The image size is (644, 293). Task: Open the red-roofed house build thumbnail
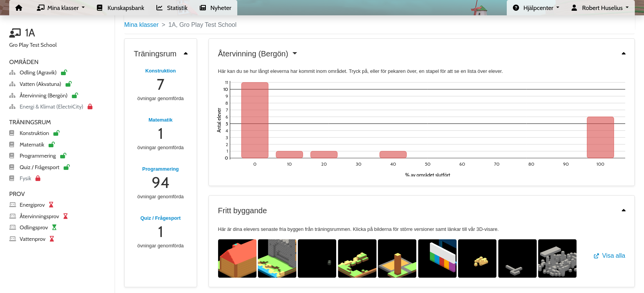[237, 258]
